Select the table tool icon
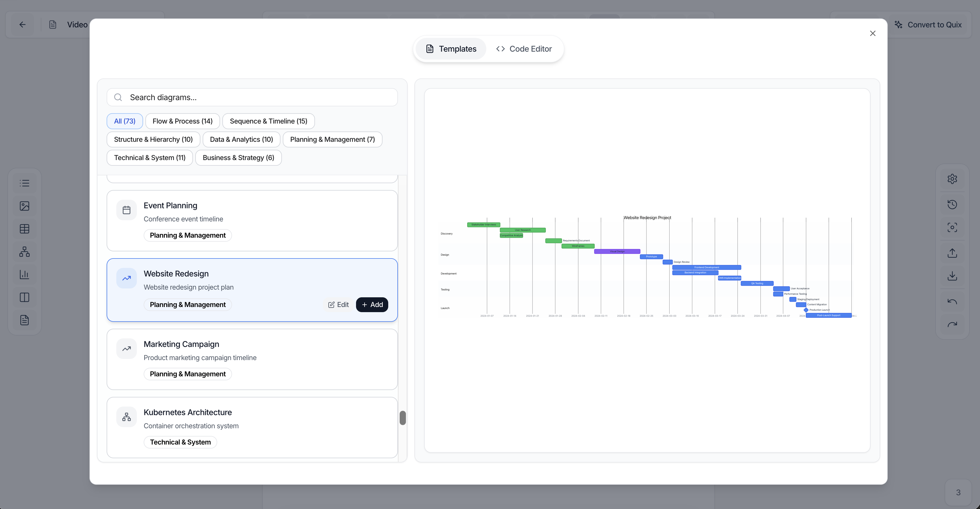 [x=24, y=229]
